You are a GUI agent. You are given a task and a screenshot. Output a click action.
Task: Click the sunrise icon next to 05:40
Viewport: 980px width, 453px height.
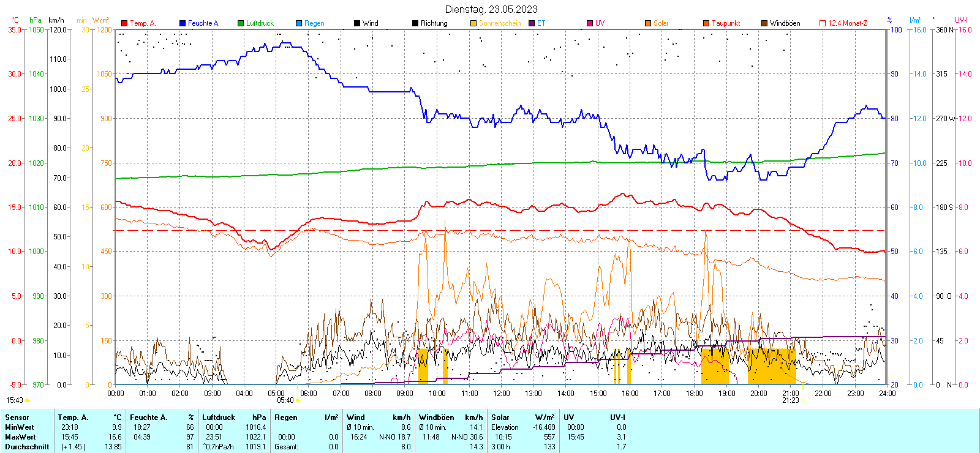click(x=298, y=400)
